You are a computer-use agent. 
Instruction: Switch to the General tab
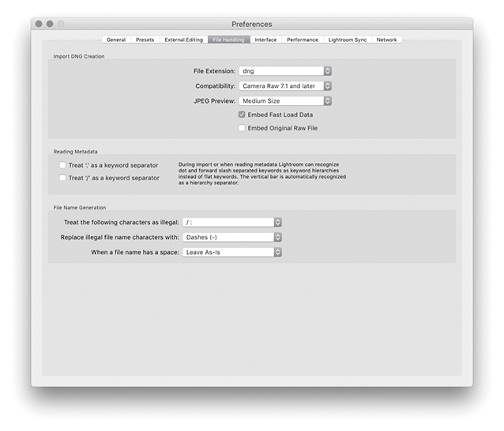click(x=116, y=40)
